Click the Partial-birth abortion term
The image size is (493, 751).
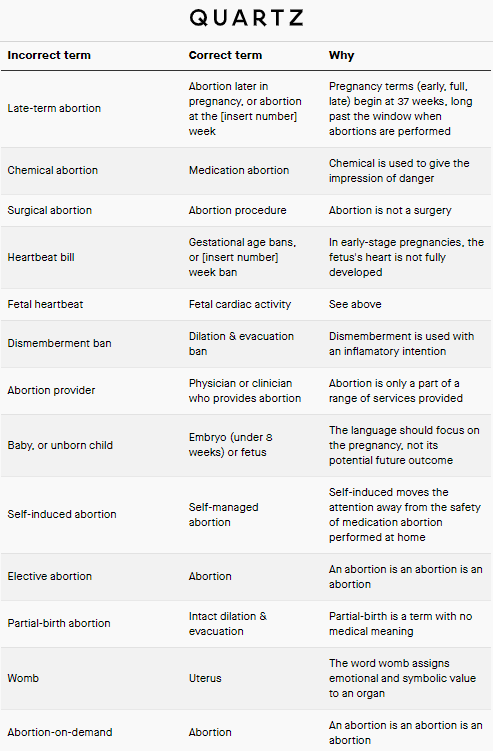[x=59, y=623]
